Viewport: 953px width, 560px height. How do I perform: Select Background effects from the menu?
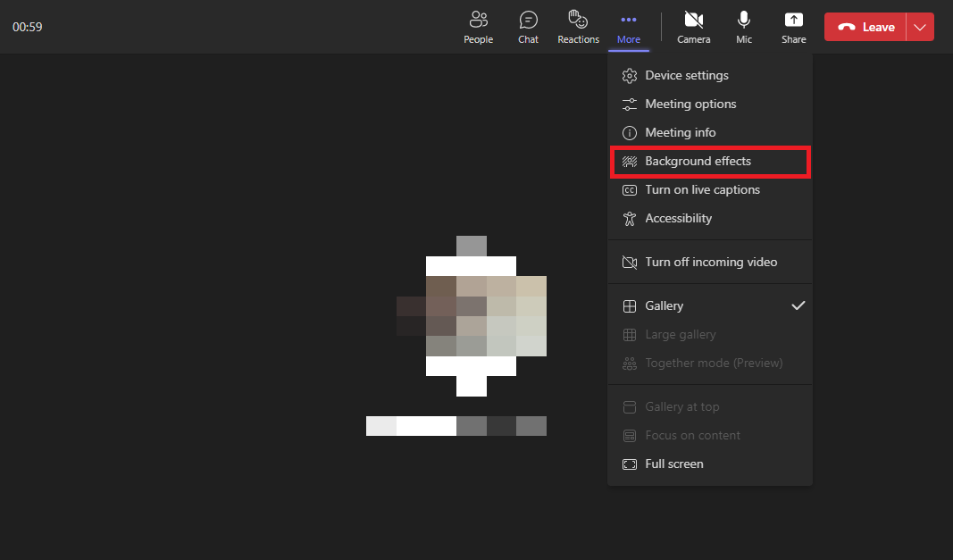pos(710,161)
